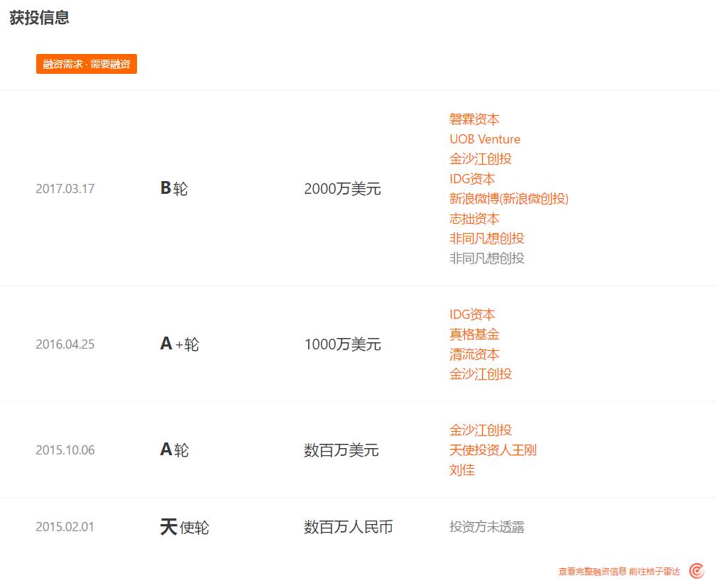The image size is (717, 588).
Task: Select the 获投信息 heading
Action: (39, 17)
